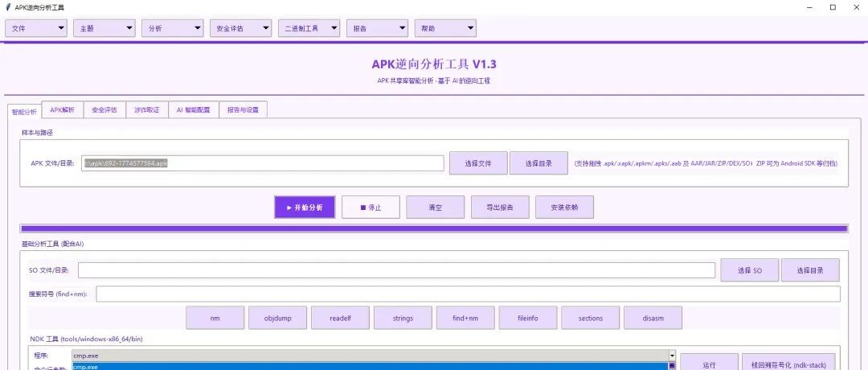
Task: Run the nm tool
Action: (215, 318)
